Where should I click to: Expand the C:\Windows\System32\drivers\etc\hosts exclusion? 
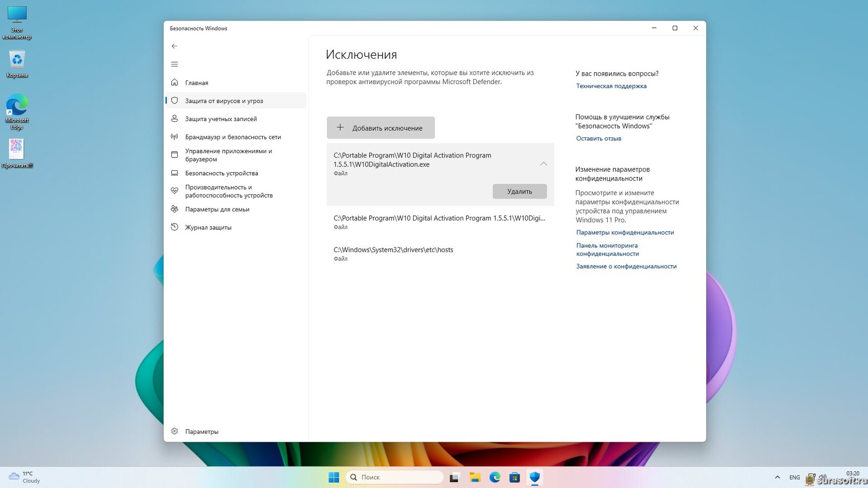[x=440, y=254]
